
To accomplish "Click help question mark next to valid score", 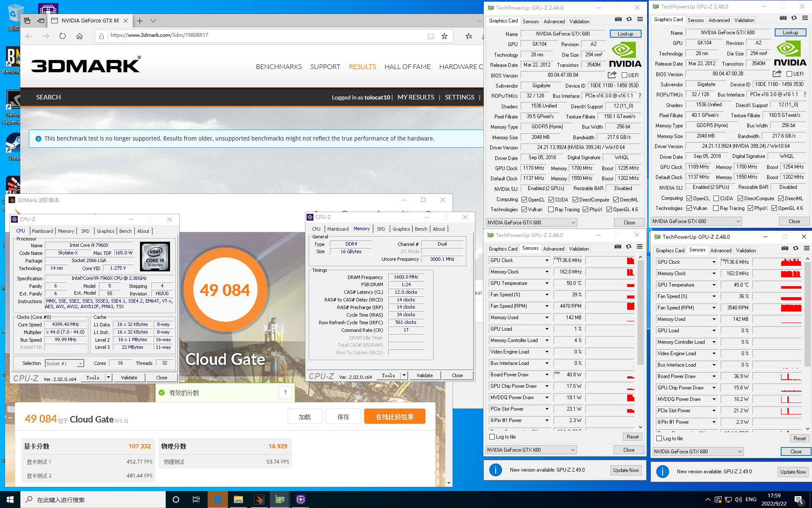I will 285,393.
